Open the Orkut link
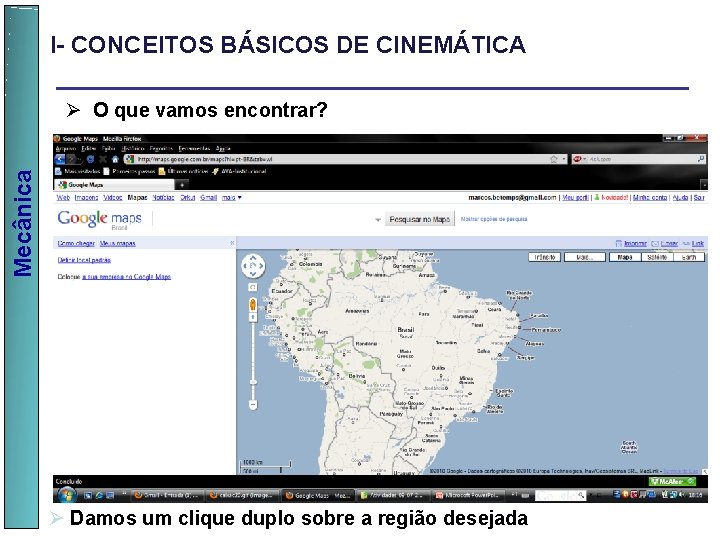720x540 pixels. pos(187,198)
